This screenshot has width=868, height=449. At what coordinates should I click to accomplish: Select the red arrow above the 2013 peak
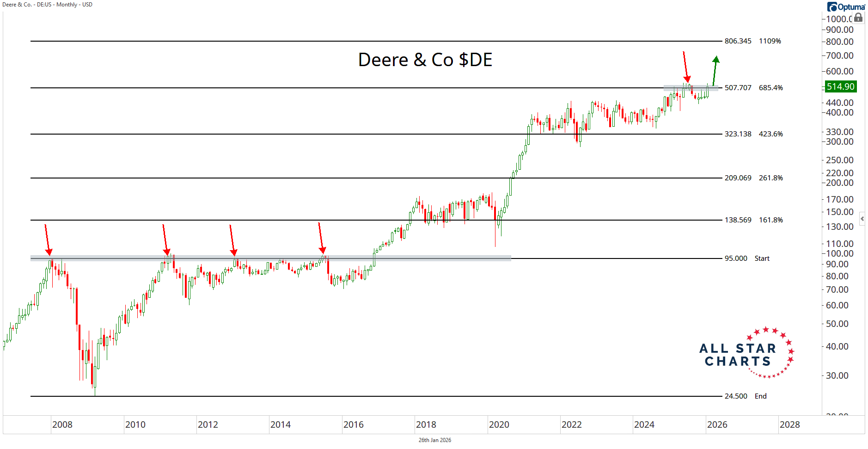click(232, 240)
